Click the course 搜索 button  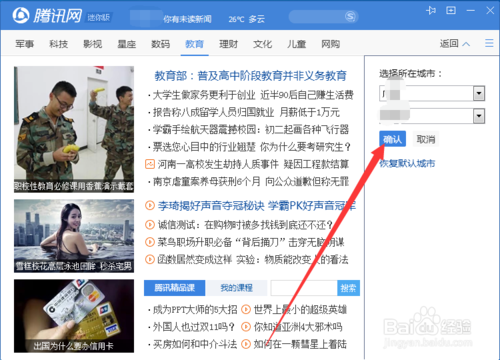pos(348,288)
